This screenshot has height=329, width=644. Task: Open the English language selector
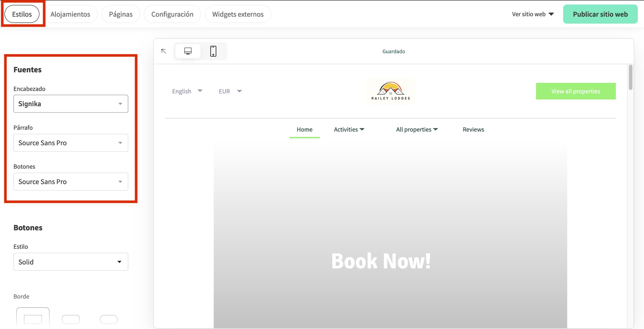pos(188,91)
